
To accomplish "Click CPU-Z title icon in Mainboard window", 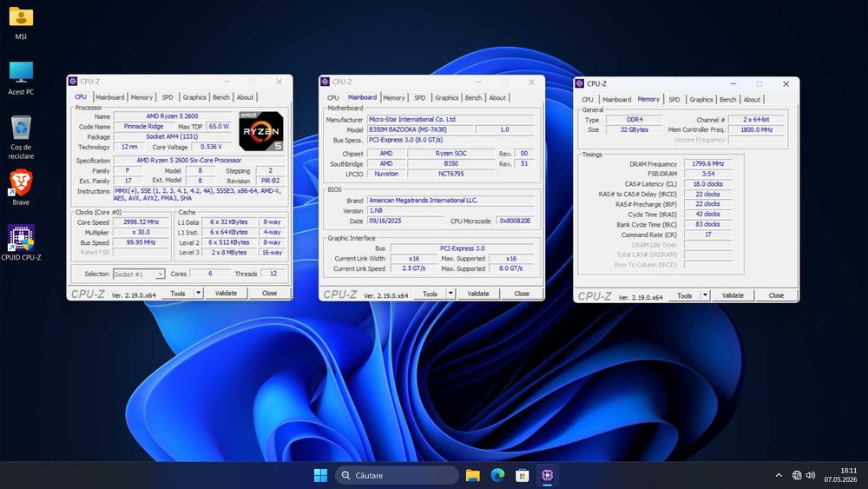I will point(325,82).
